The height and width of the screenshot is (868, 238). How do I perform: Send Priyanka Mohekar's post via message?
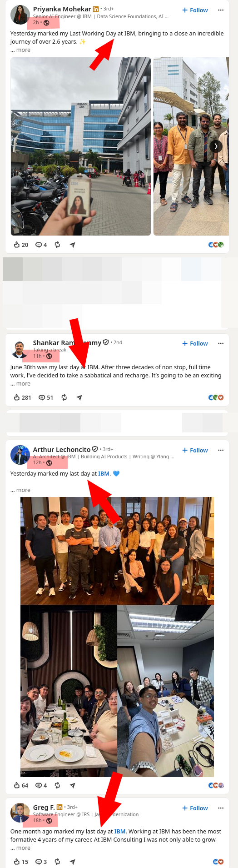click(72, 245)
